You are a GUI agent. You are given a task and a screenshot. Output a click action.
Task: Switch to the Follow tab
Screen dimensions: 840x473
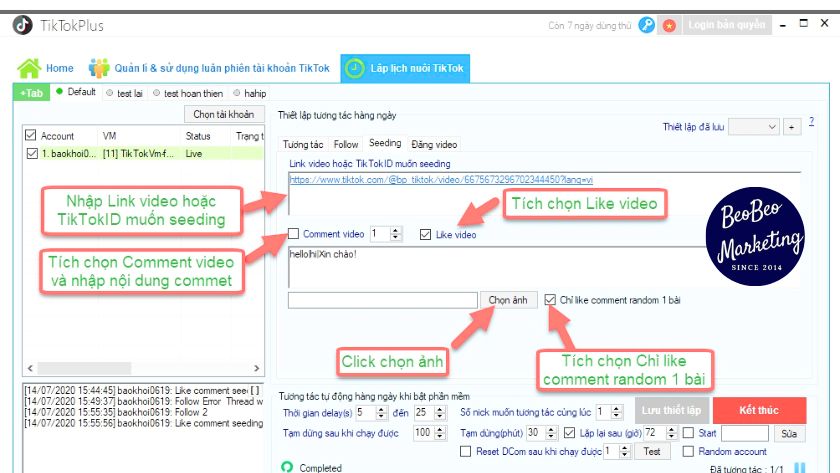tap(346, 145)
